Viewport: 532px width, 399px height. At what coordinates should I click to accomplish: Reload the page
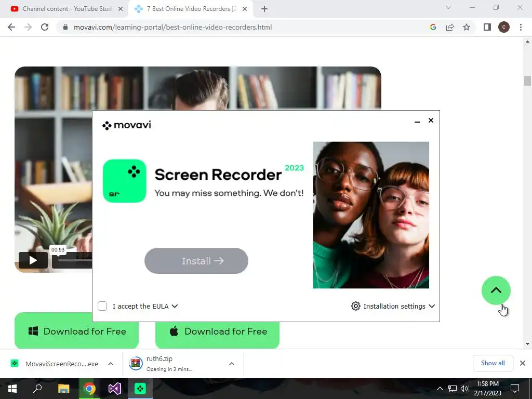point(45,27)
